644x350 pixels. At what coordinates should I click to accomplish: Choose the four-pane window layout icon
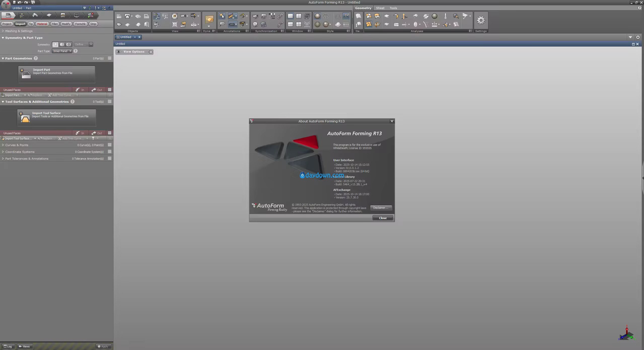pyautogui.click(x=299, y=24)
